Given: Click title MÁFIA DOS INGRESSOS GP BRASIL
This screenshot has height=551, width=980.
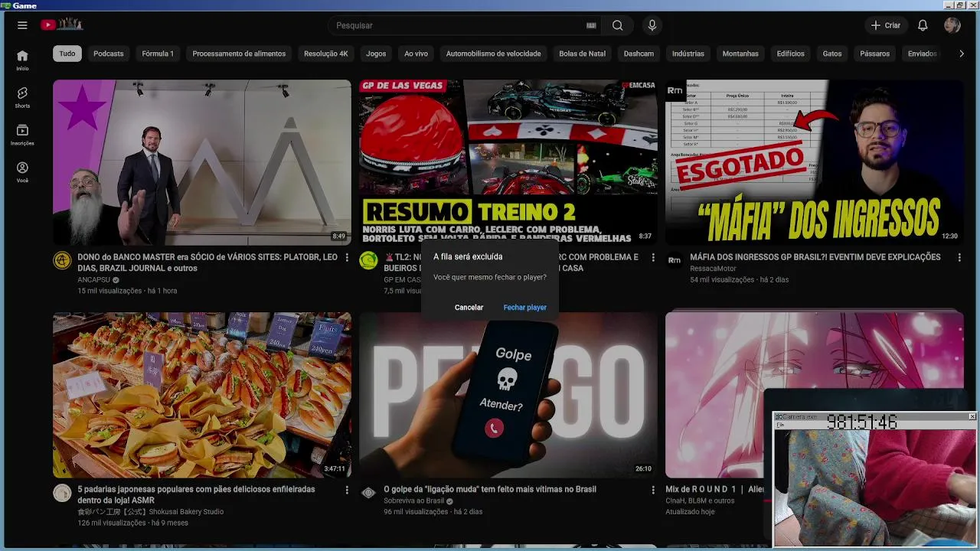Looking at the screenshot, I should coord(815,257).
